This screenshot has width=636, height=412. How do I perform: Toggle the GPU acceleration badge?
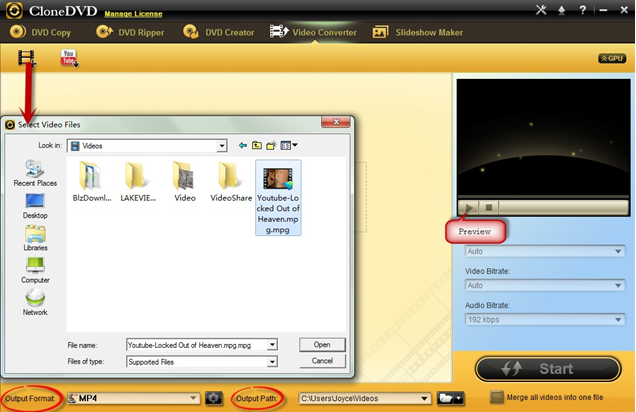coord(612,58)
